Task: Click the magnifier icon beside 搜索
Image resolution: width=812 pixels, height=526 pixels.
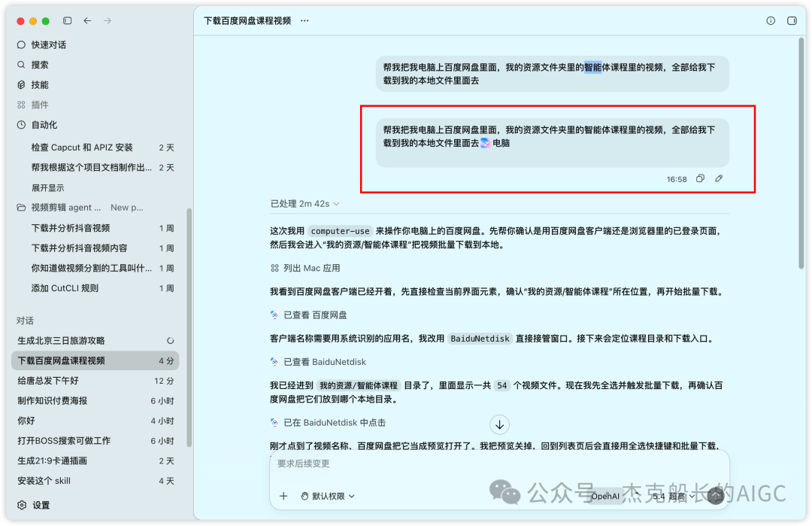Action: [21, 65]
